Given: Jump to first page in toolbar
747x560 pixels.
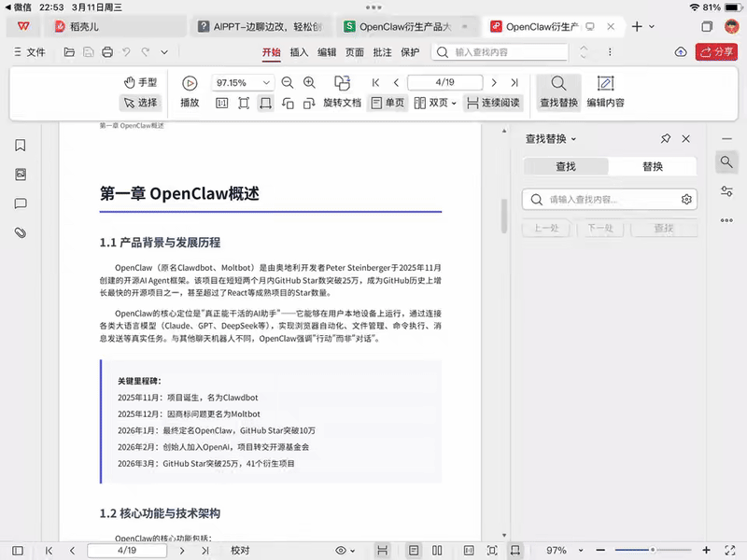Looking at the screenshot, I should (375, 83).
